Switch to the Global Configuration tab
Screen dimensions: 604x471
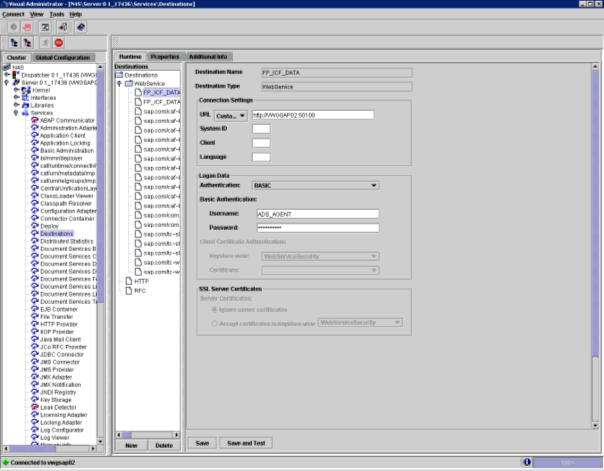click(63, 57)
